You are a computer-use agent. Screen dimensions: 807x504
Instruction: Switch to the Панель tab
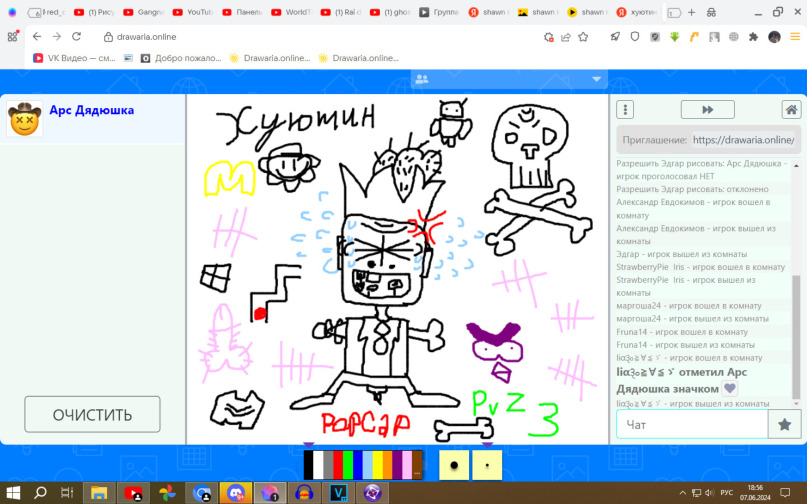(x=242, y=12)
